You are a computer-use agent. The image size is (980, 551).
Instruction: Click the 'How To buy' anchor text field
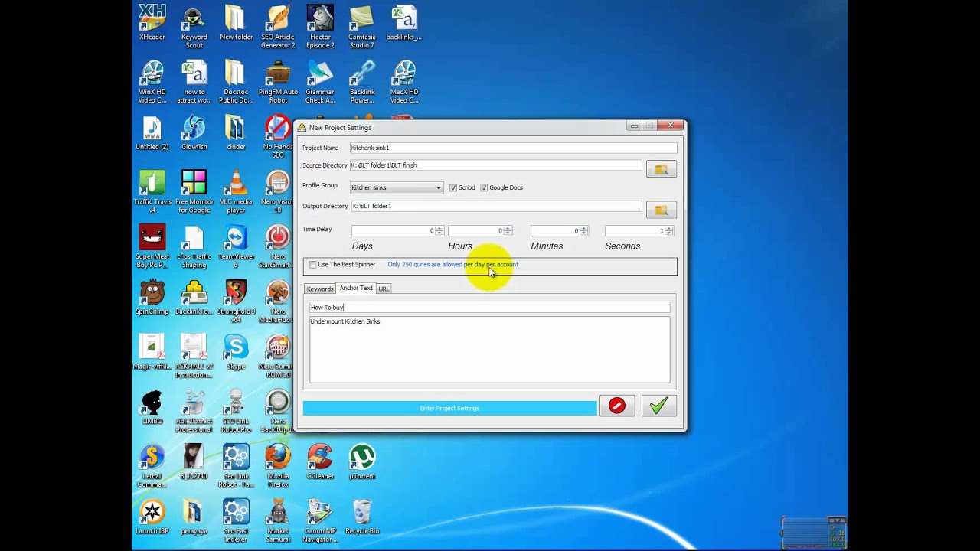[489, 308]
